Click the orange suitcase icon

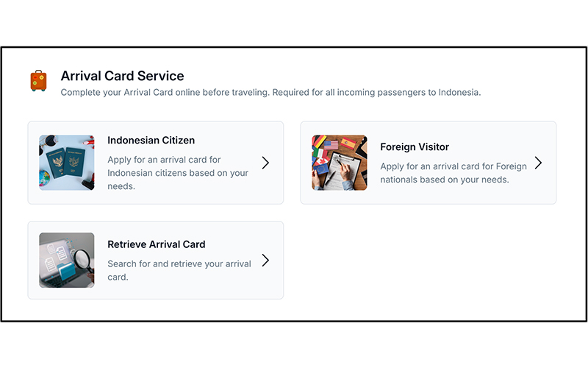pos(38,81)
